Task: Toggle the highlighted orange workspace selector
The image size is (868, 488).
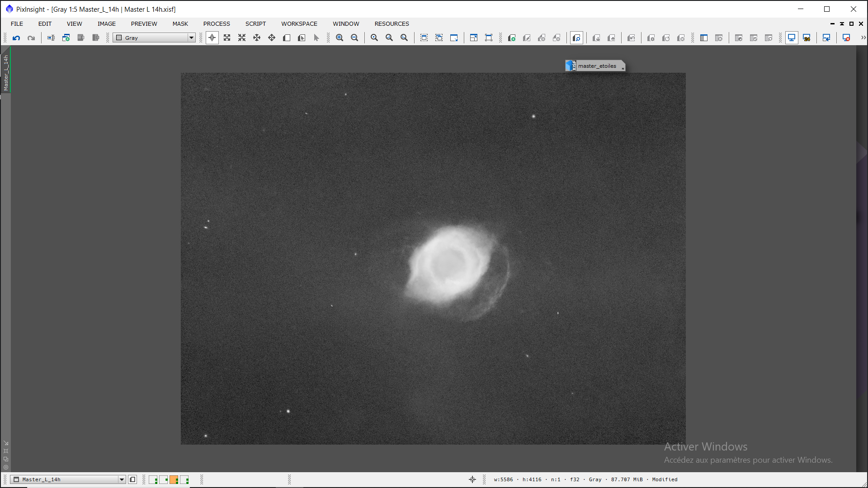Action: pyautogui.click(x=174, y=479)
